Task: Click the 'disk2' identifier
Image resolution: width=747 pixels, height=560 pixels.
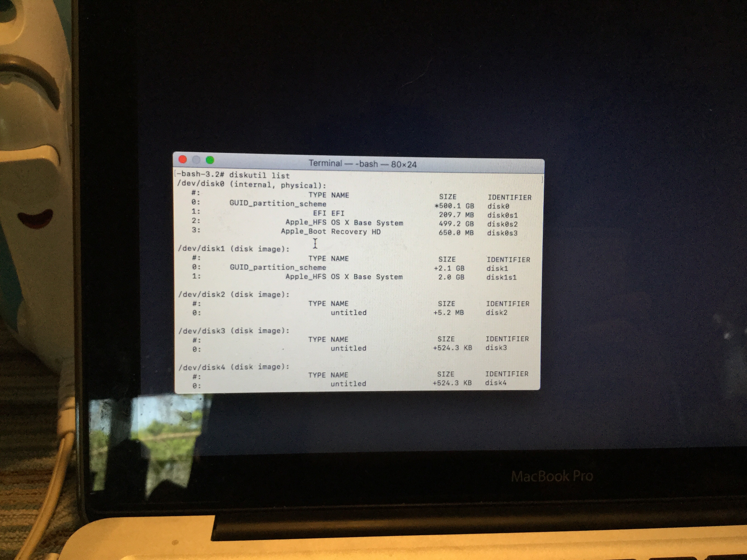Action: click(x=497, y=312)
